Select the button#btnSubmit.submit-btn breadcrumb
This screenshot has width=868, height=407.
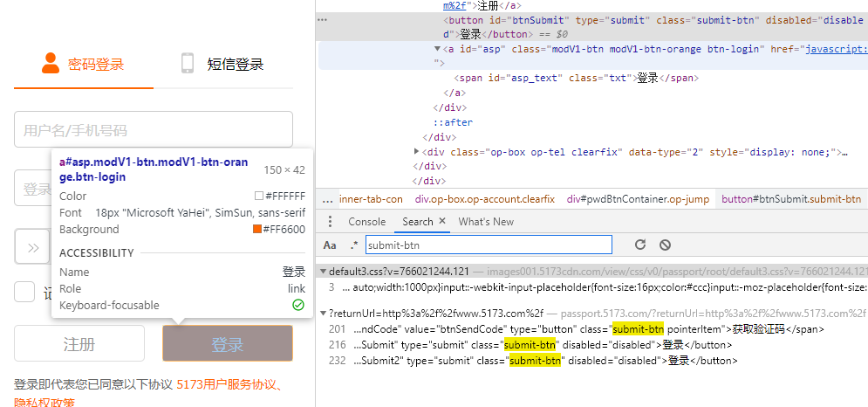pyautogui.click(x=791, y=199)
